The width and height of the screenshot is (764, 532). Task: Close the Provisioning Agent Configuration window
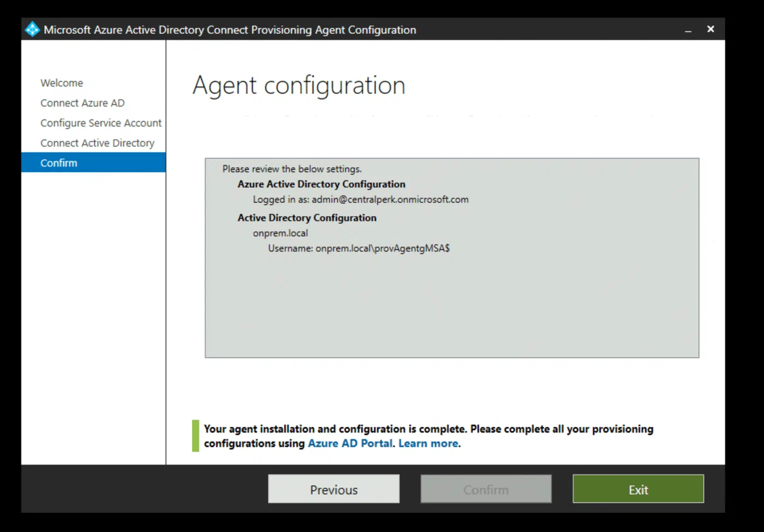(x=711, y=29)
